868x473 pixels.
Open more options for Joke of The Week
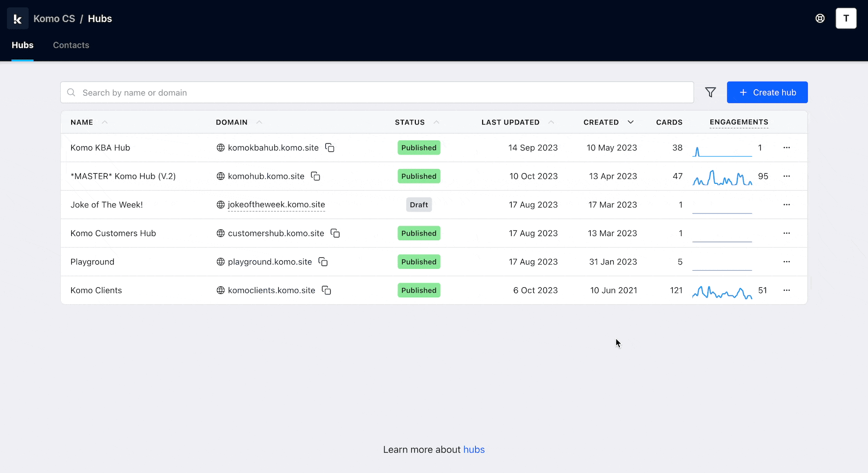[786, 205]
